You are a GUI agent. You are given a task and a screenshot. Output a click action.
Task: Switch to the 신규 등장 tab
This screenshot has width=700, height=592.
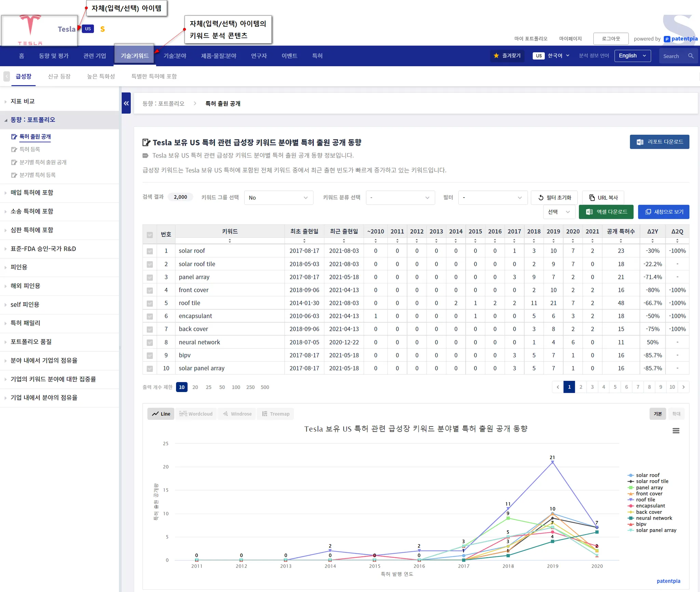tap(59, 77)
